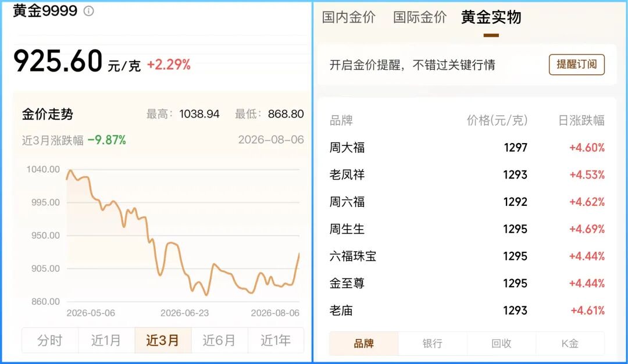
Task: Select the 近3月 range tab
Action: 163,340
